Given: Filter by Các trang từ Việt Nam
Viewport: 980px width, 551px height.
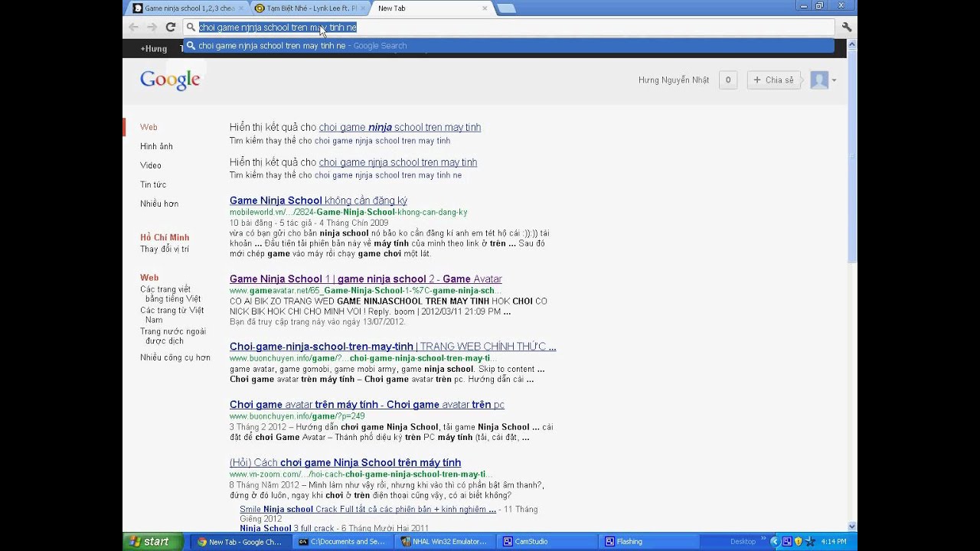Looking at the screenshot, I should (x=171, y=315).
